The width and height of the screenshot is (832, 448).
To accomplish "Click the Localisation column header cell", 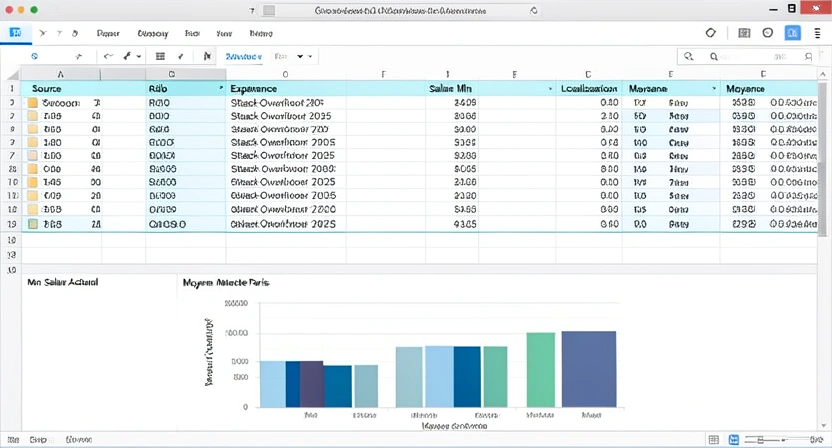I will (588, 89).
